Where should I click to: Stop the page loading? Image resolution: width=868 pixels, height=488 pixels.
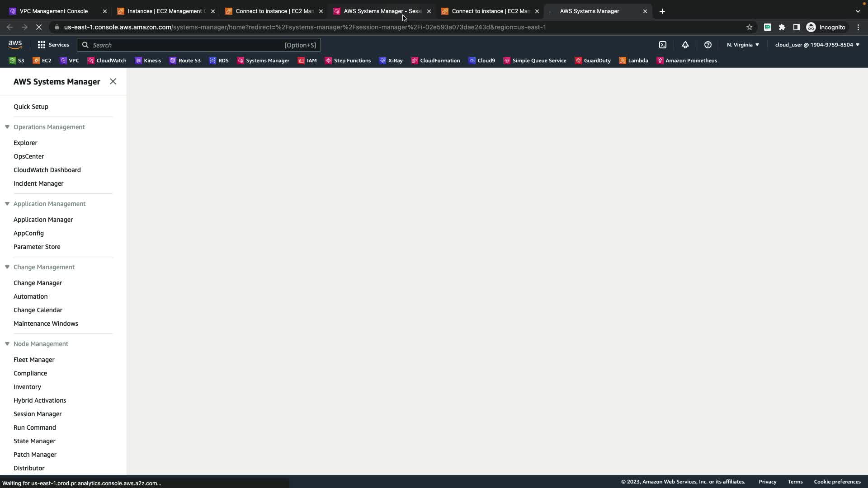(39, 27)
